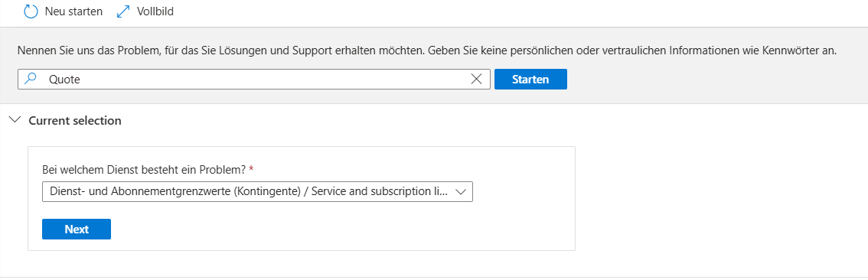Click the Vollbild expand arrows icon
The image size is (868, 280).
point(123,11)
